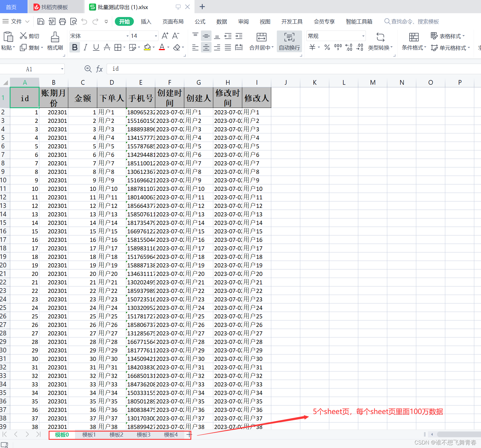This screenshot has width=481, height=448.
Task: Increase font size with A+ icon
Action: point(165,36)
